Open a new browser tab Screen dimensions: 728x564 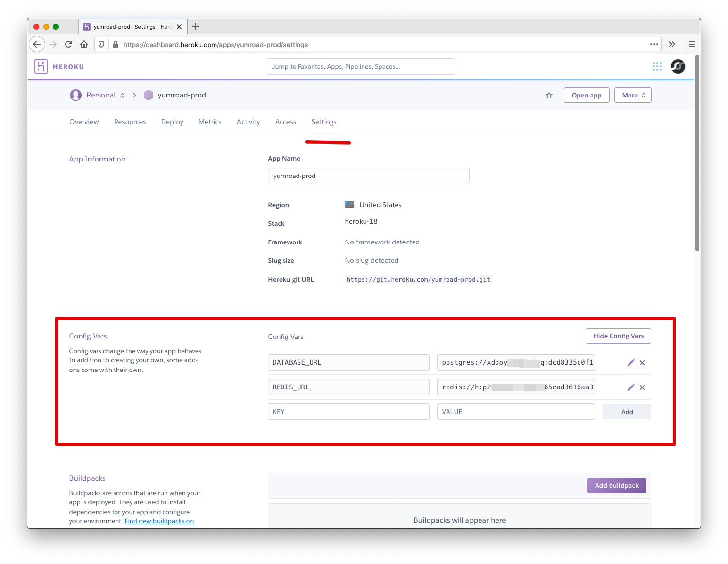[x=196, y=26]
